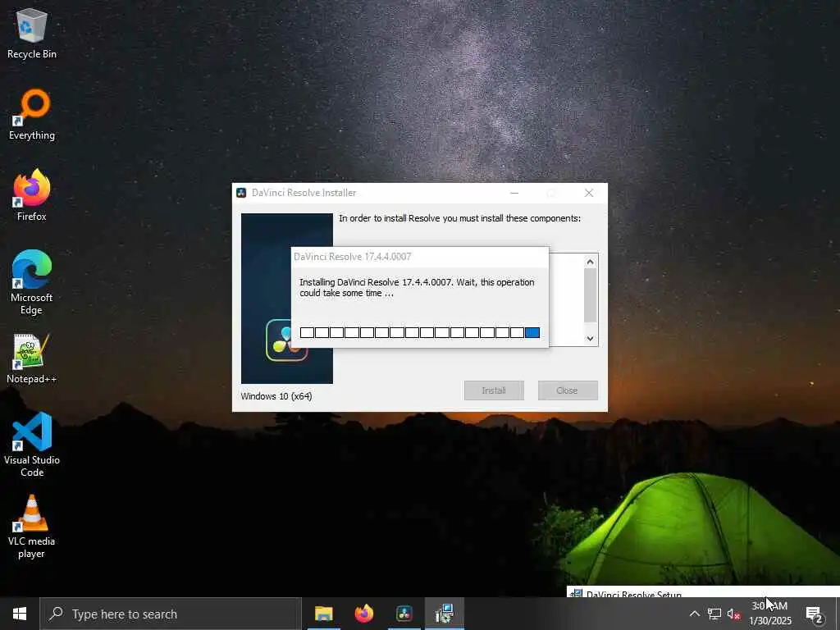Open the notification action center

coord(815,614)
